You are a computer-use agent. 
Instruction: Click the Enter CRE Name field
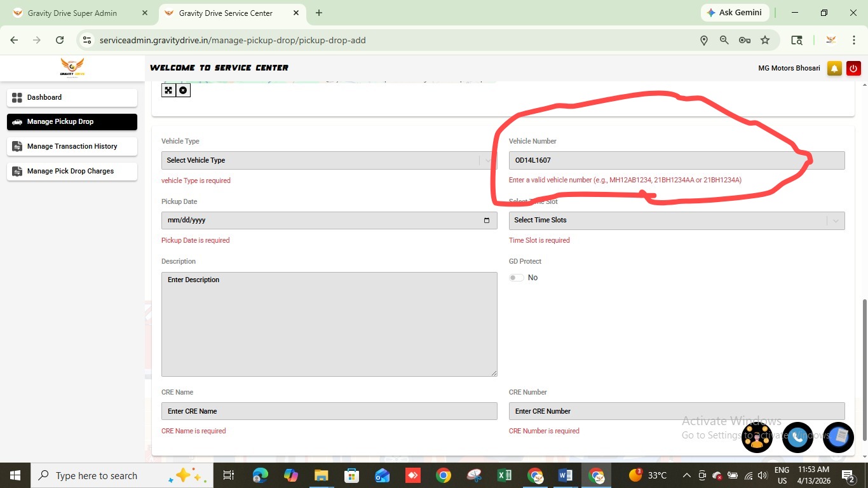pos(329,411)
